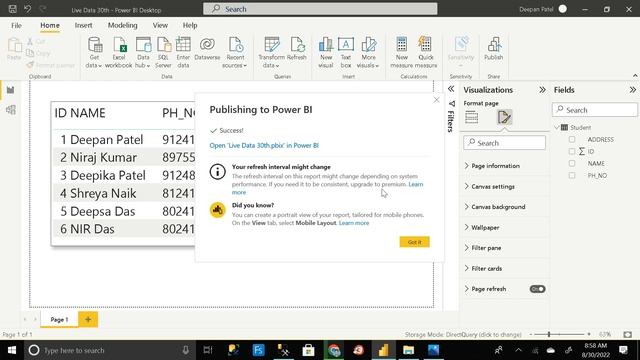
Task: Open Excel workbook data source
Action: (x=119, y=52)
